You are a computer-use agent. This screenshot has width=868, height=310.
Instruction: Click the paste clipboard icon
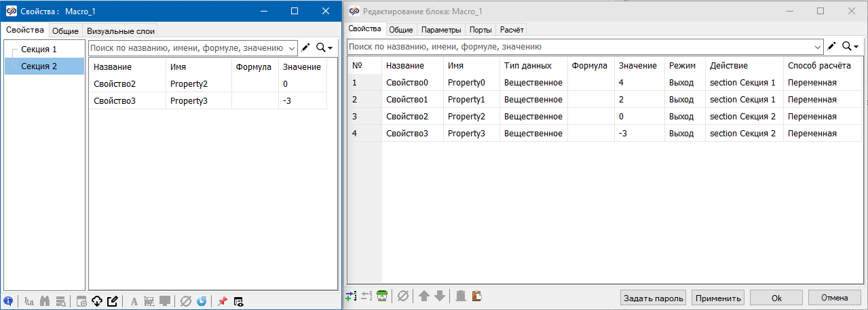(x=477, y=296)
